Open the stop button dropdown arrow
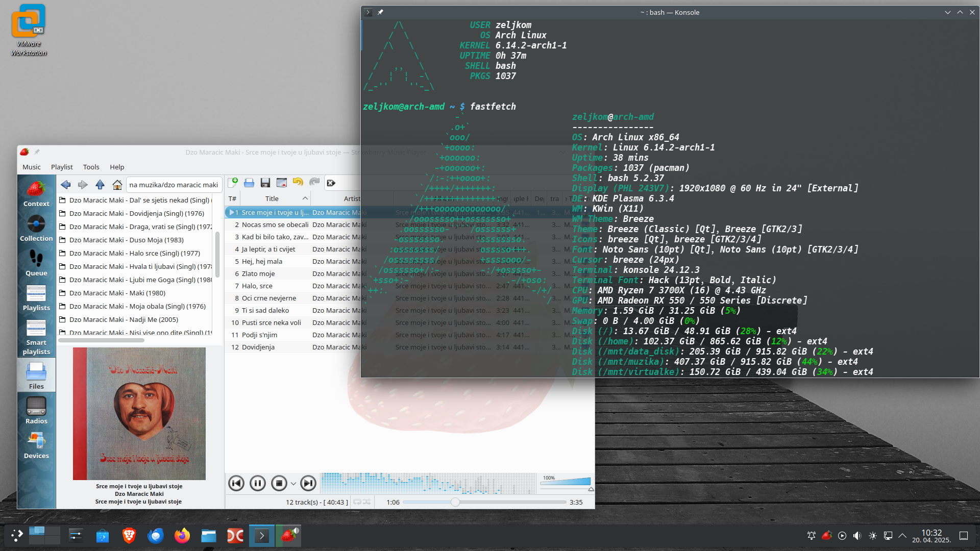This screenshot has height=551, width=980. pyautogui.click(x=293, y=484)
